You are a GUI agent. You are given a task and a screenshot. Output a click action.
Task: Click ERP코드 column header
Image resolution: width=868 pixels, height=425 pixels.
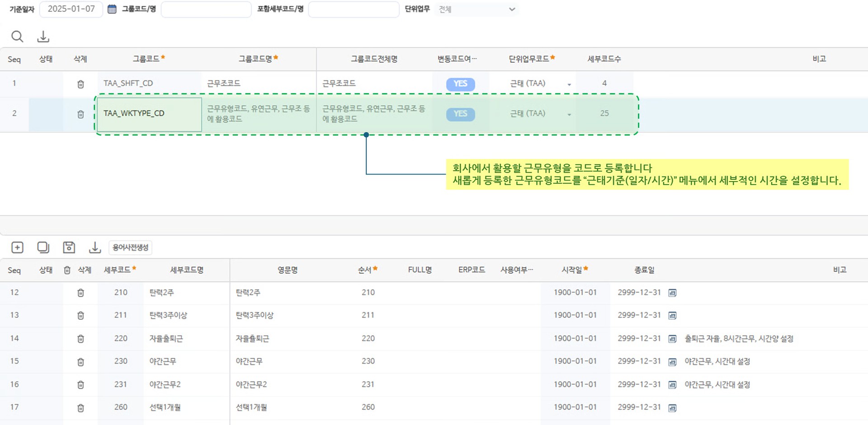472,270
